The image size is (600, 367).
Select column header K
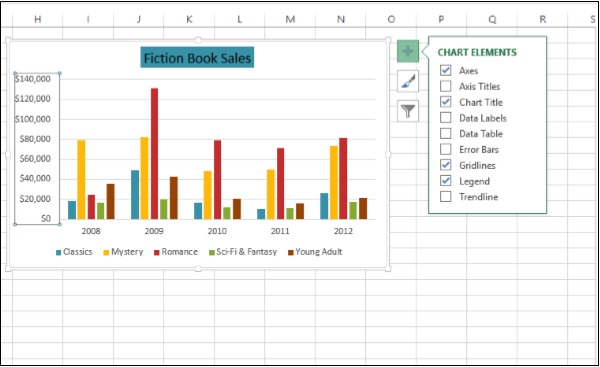click(189, 20)
